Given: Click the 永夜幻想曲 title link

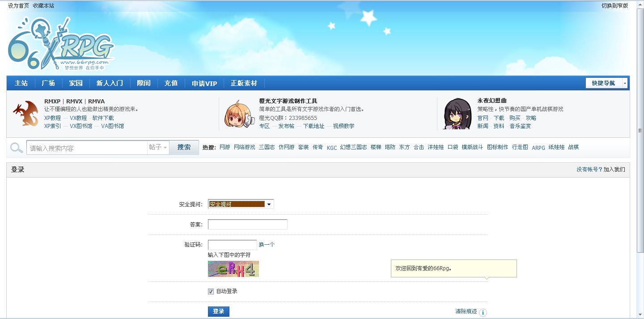Looking at the screenshot, I should point(492,101).
